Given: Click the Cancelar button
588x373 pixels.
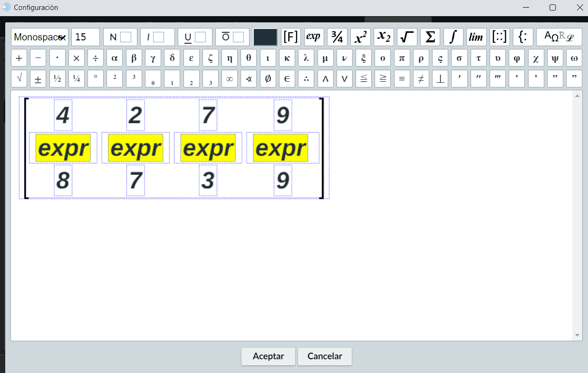Looking at the screenshot, I should pos(325,356).
